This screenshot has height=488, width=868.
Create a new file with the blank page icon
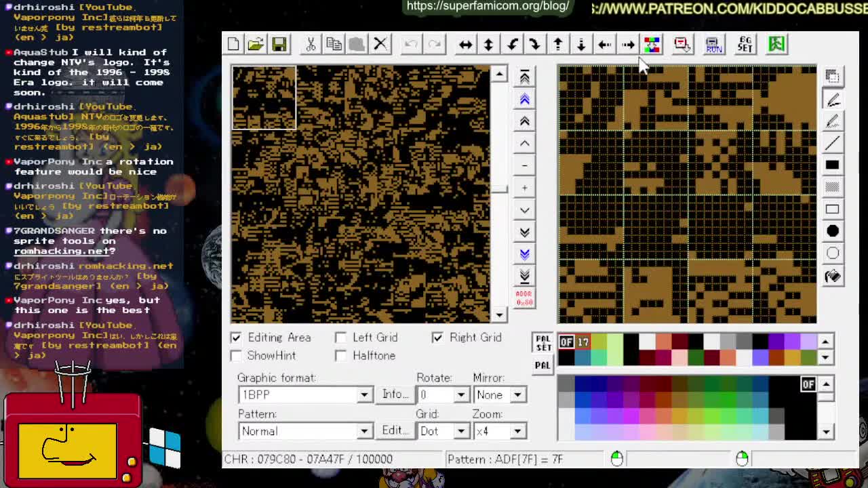[x=233, y=44]
